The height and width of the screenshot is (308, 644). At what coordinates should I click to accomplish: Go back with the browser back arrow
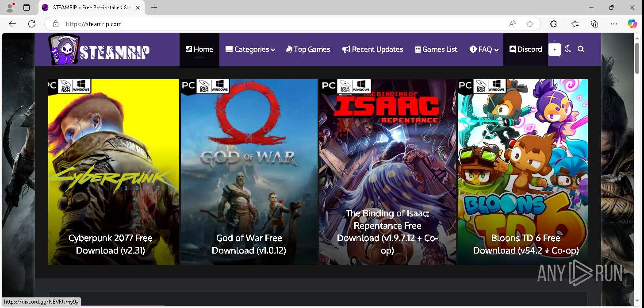pos(12,24)
